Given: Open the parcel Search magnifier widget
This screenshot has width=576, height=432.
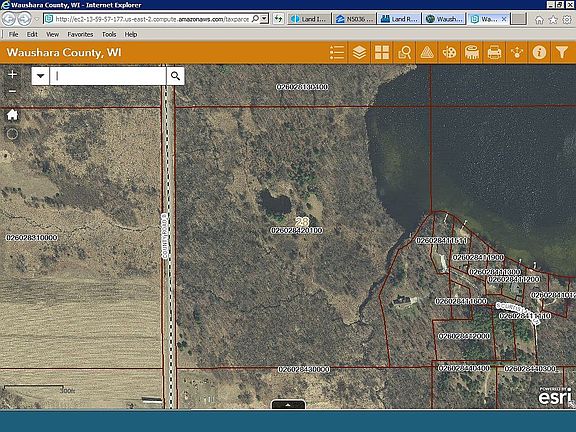Looking at the screenshot, I should point(404,53).
